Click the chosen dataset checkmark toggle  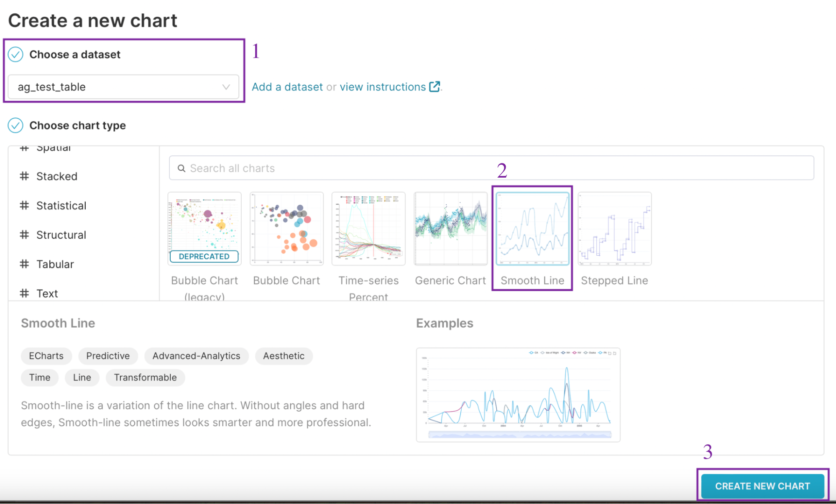(x=15, y=53)
